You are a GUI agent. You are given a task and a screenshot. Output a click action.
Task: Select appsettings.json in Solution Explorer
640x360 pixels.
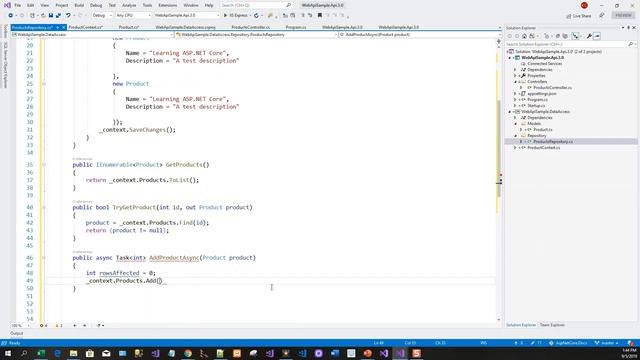tap(542, 93)
